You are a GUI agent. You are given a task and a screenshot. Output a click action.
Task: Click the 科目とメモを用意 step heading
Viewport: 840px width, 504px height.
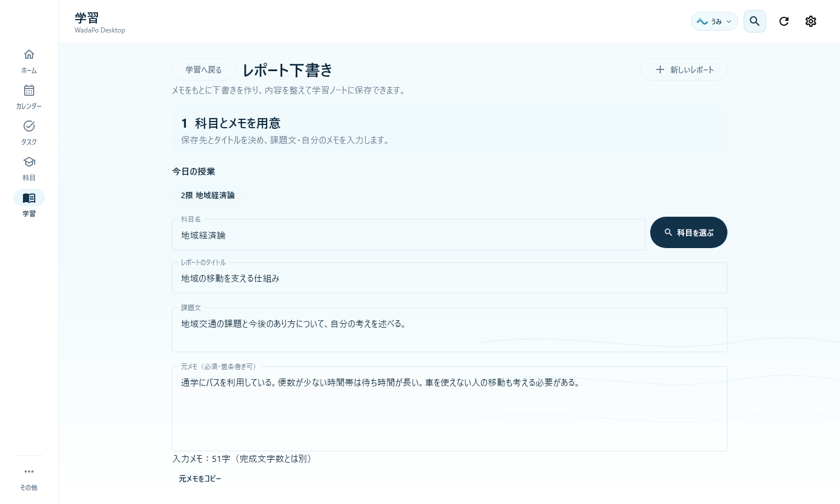click(237, 123)
